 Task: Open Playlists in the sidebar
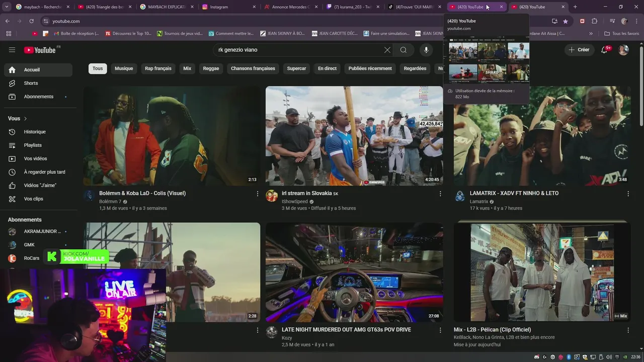point(38,145)
